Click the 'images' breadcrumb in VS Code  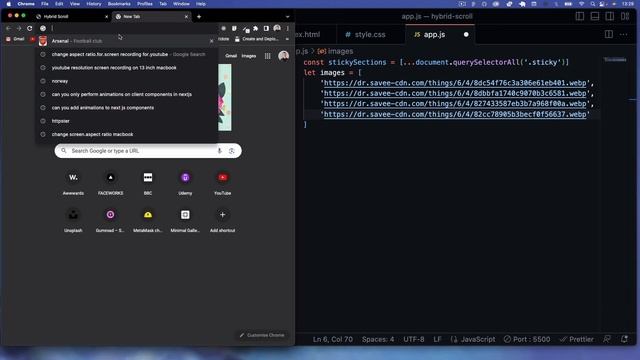[336, 51]
